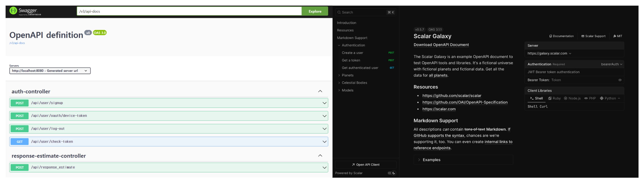Click the Swagger logo icon
The image size is (644, 183).
click(x=13, y=11)
